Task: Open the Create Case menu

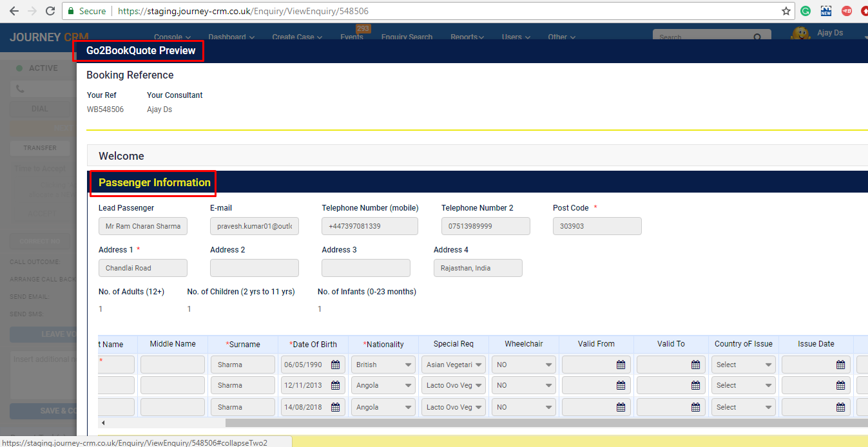Action: coord(297,37)
